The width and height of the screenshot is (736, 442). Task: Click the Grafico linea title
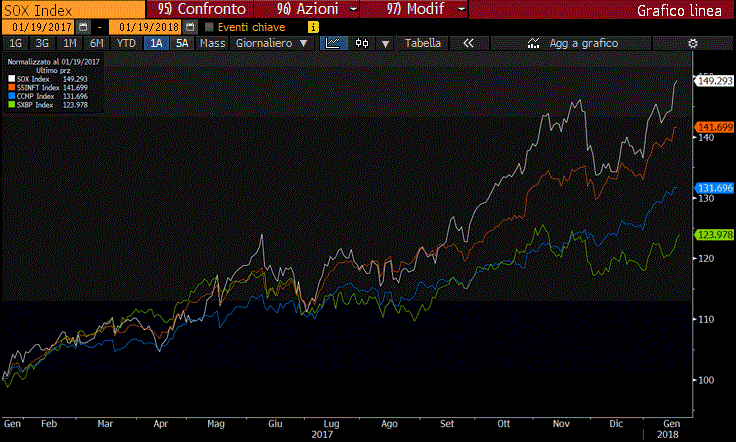point(679,10)
